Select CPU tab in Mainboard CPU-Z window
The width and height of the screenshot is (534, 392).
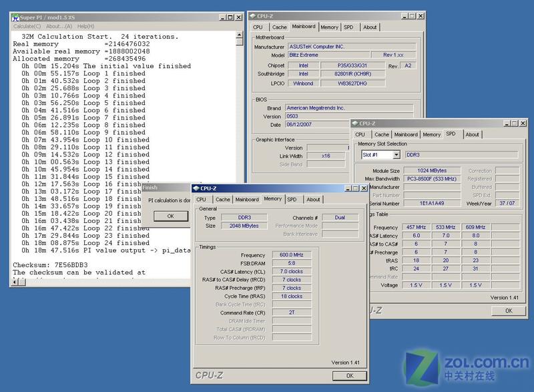258,27
